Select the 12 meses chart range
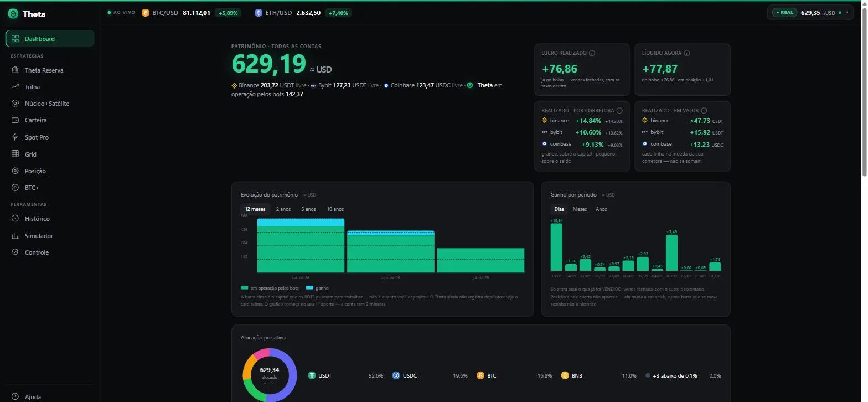The image size is (868, 402). 255,209
